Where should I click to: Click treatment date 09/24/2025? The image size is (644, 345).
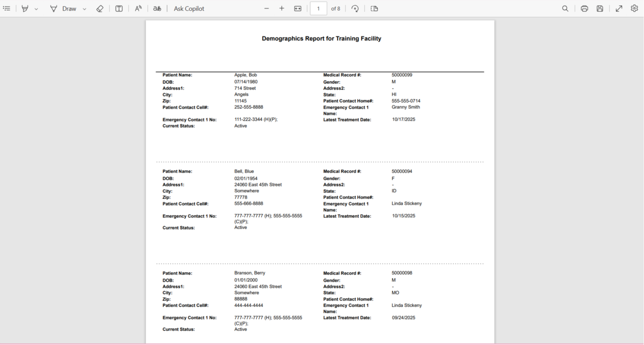(404, 318)
